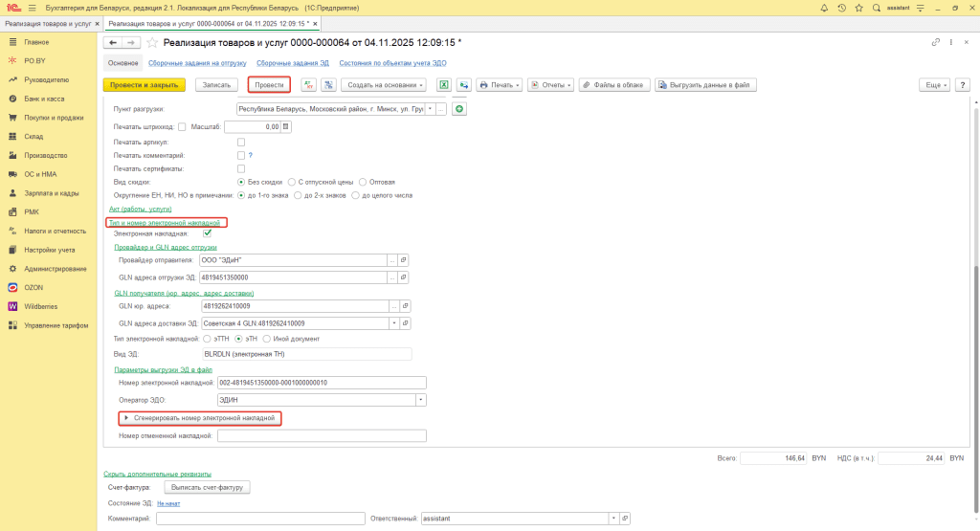Select the Оптовая discount radio button
This screenshot has width=980, height=531.
[x=365, y=182]
